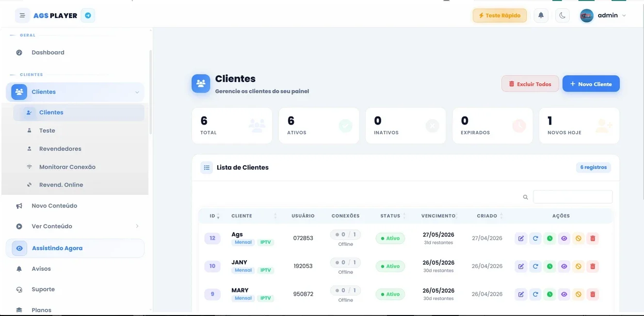Click Novo Cliente button
The image size is (644, 316).
pos(591,84)
